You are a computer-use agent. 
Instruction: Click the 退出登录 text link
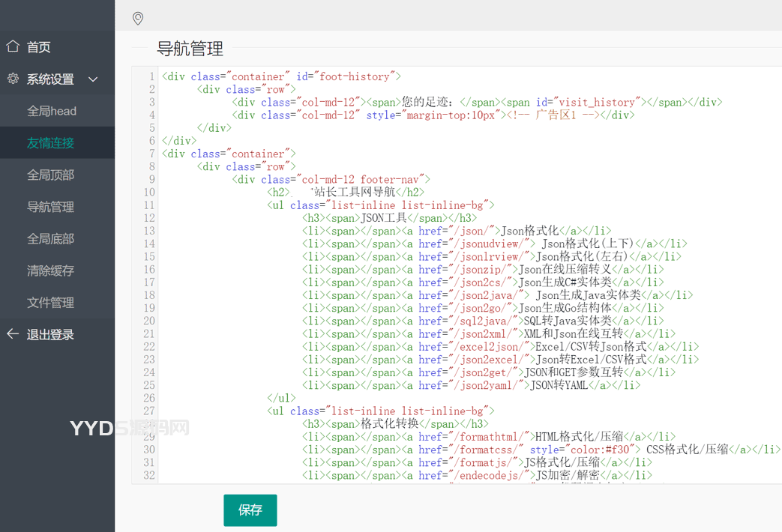(x=50, y=335)
